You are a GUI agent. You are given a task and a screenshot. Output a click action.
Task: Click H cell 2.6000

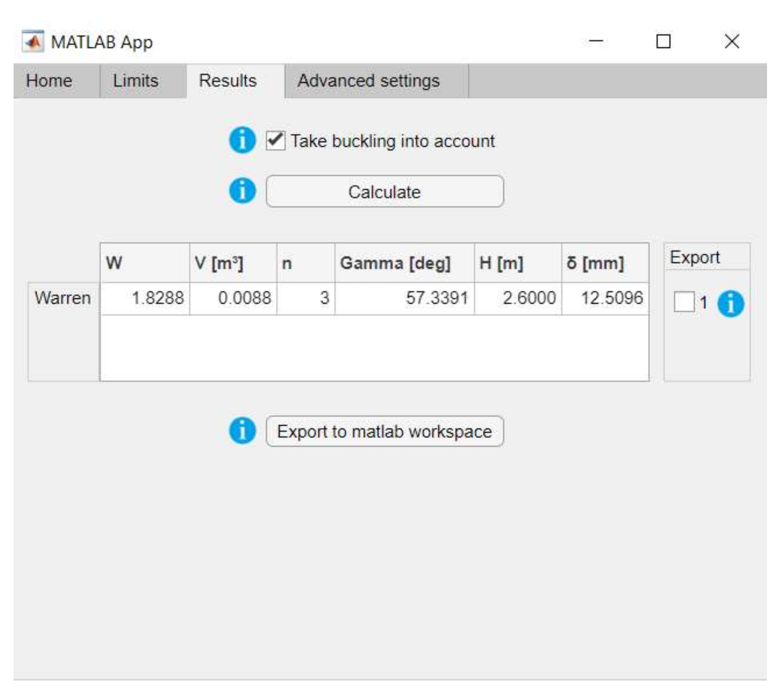[518, 298]
